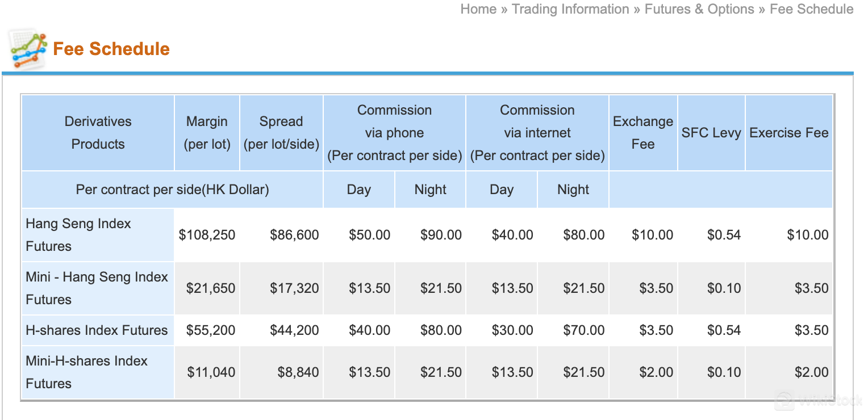This screenshot has width=868, height=420.
Task: Click the $21,650 margin value
Action: 211,288
